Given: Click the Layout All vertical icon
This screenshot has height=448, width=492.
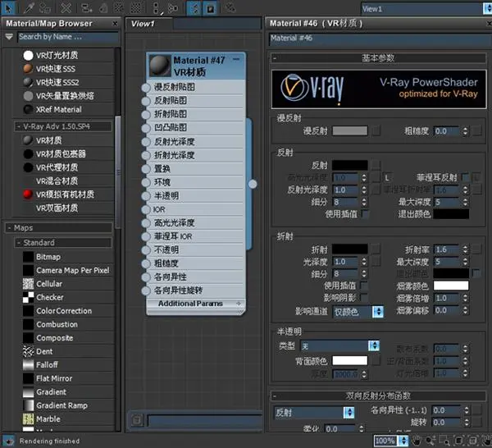Looking at the screenshot, I should pos(157,8).
